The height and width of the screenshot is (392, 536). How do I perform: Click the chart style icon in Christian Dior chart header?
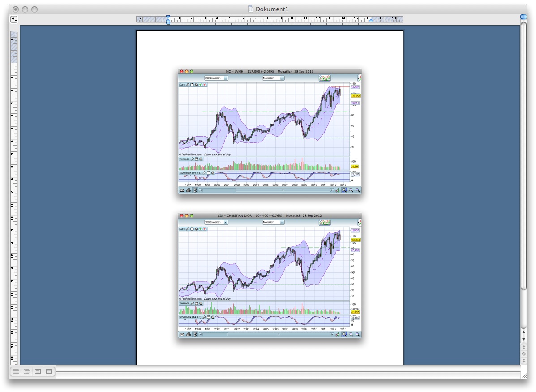tap(324, 223)
